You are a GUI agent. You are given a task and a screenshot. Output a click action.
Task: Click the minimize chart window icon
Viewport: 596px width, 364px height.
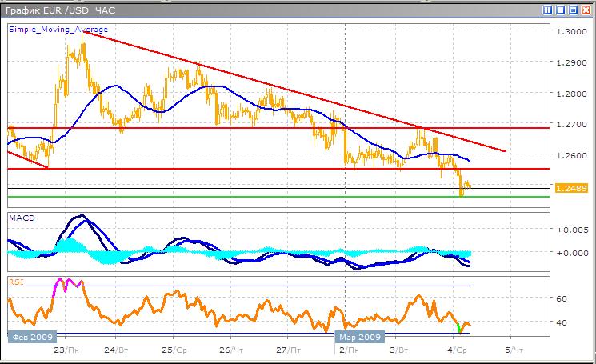561,10
